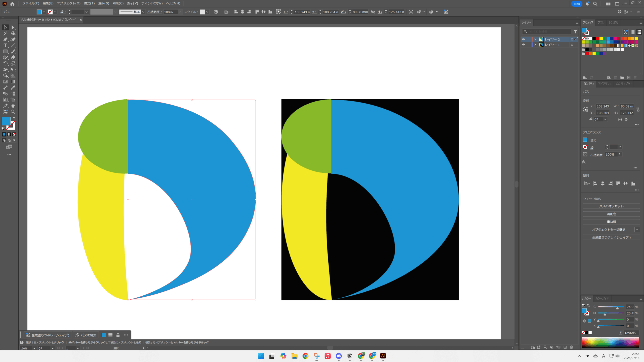644x362 pixels.
Task: Open the オブジェクト(O) menu
Action: coord(68,3)
